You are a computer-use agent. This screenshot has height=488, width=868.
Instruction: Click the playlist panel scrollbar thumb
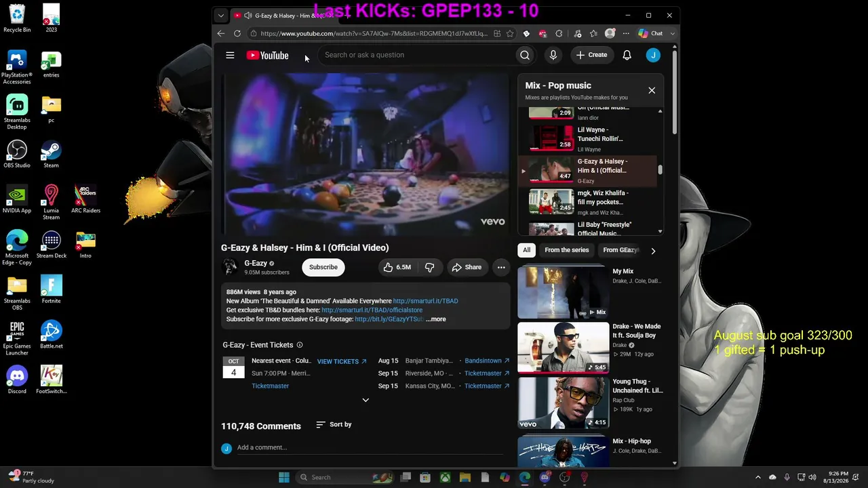660,169
